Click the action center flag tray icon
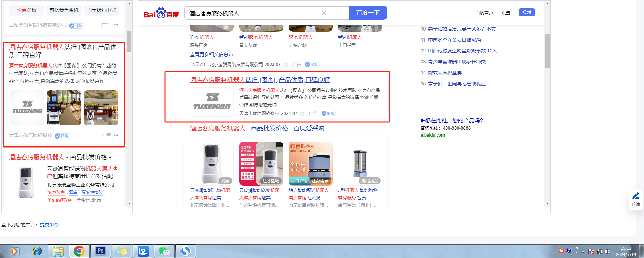Screen dimensions: 644x258 point(591,251)
